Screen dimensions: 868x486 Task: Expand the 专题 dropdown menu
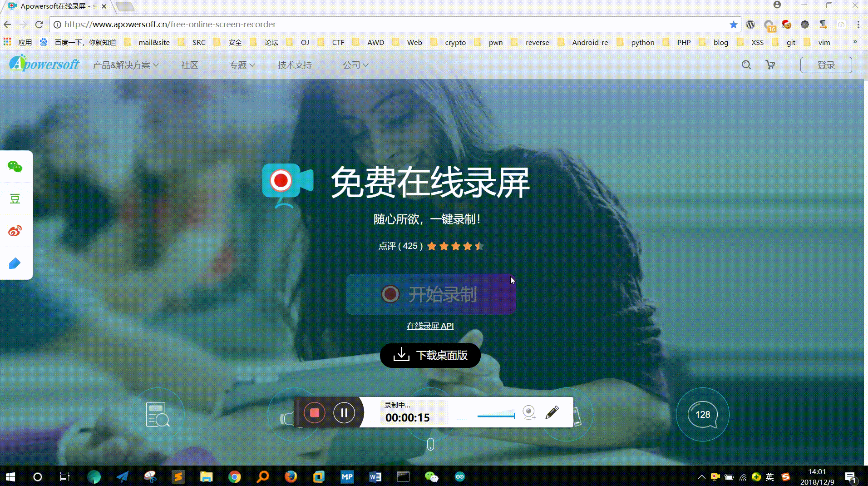click(242, 65)
